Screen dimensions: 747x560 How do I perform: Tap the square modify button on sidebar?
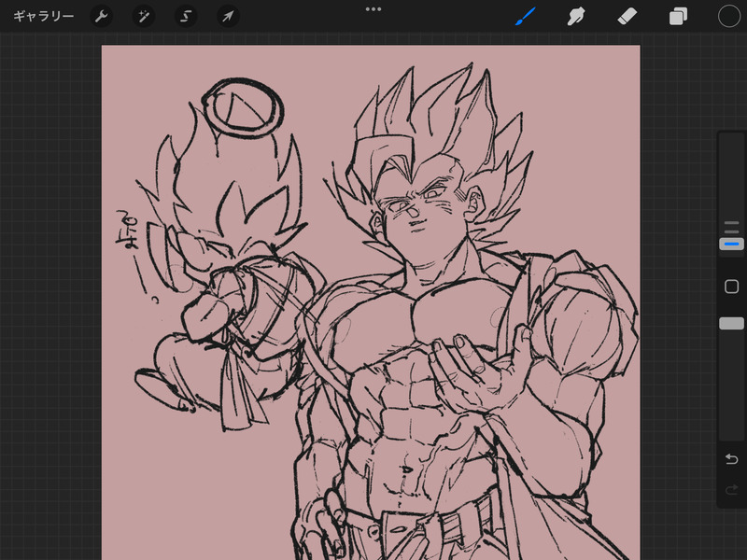click(x=731, y=287)
